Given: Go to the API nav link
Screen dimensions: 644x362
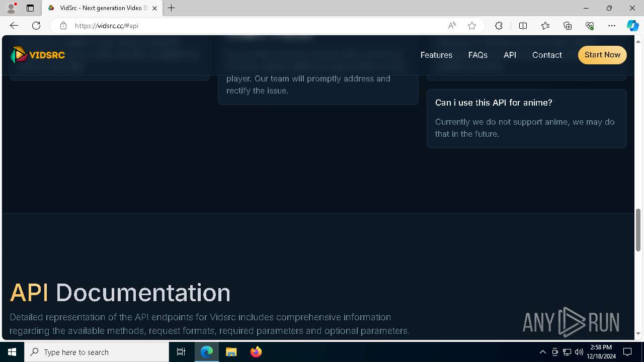Looking at the screenshot, I should pos(510,55).
